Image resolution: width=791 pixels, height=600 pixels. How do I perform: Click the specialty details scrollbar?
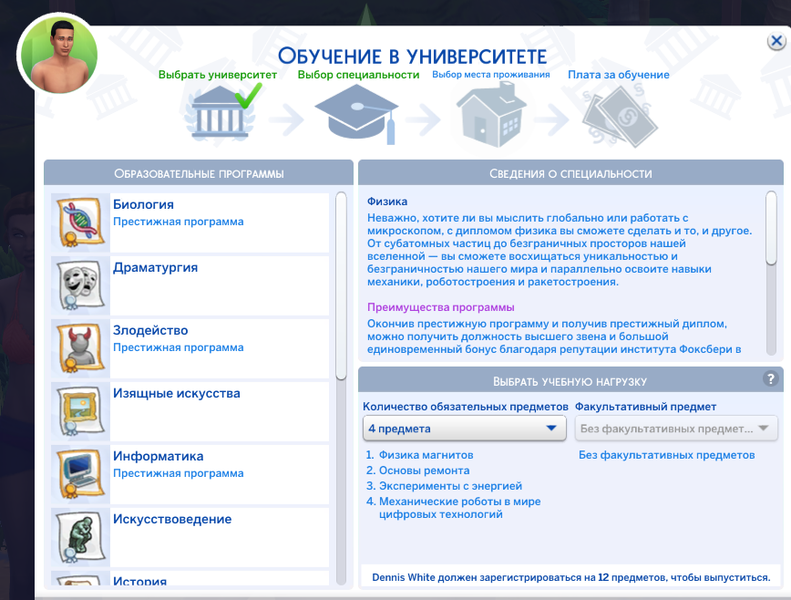coord(771,230)
